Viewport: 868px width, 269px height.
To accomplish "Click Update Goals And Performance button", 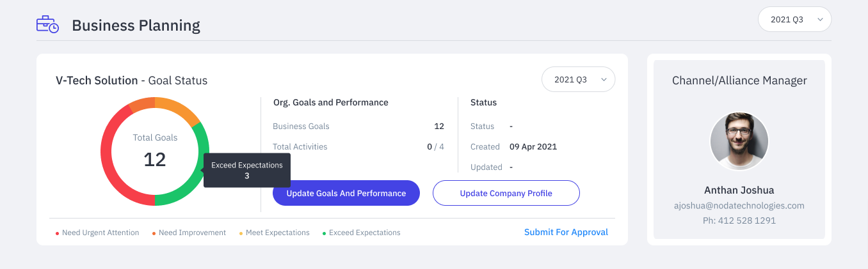I will pyautogui.click(x=346, y=193).
